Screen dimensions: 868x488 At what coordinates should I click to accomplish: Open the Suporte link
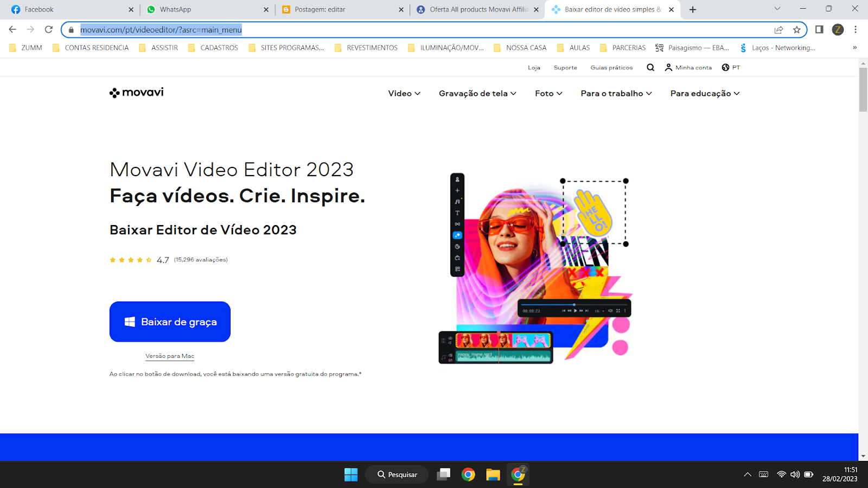click(x=565, y=68)
